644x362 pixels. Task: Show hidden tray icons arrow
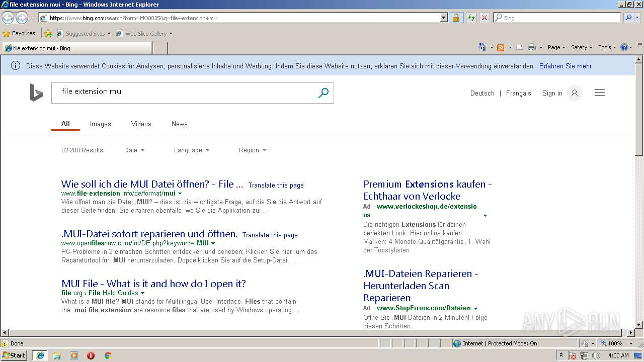(561, 355)
